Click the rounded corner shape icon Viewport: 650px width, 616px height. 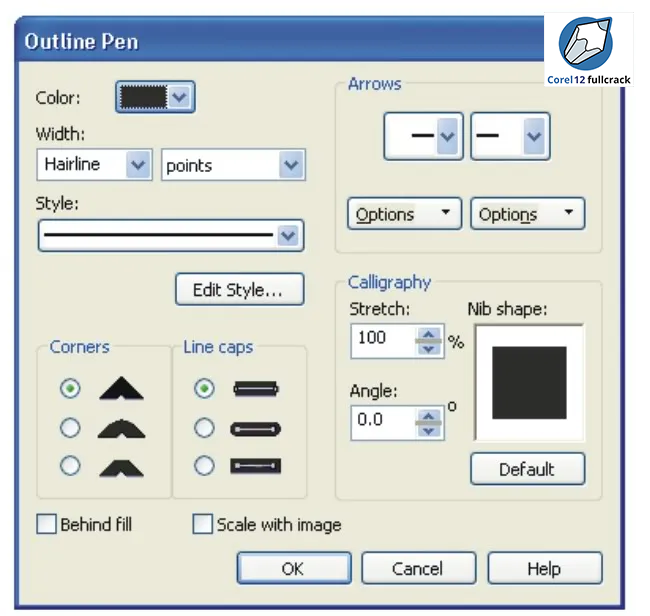(x=121, y=429)
